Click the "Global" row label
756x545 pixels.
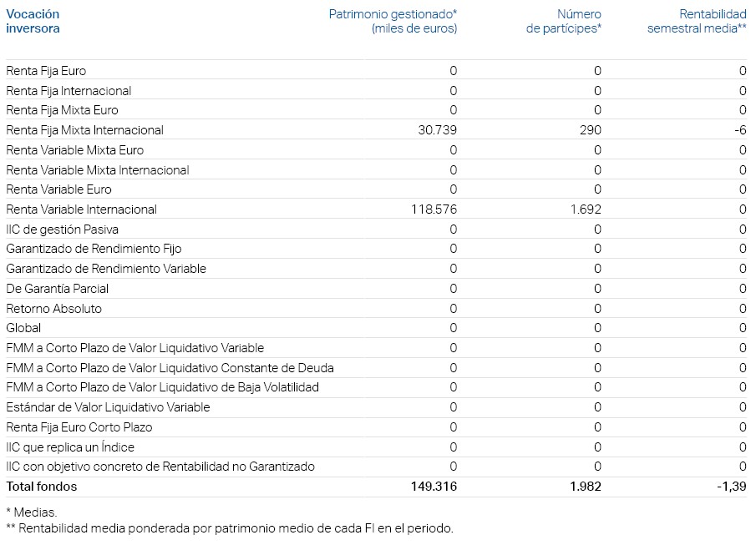[23, 328]
